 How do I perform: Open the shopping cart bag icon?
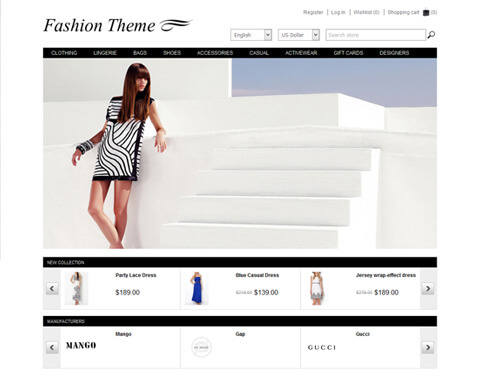click(x=426, y=13)
